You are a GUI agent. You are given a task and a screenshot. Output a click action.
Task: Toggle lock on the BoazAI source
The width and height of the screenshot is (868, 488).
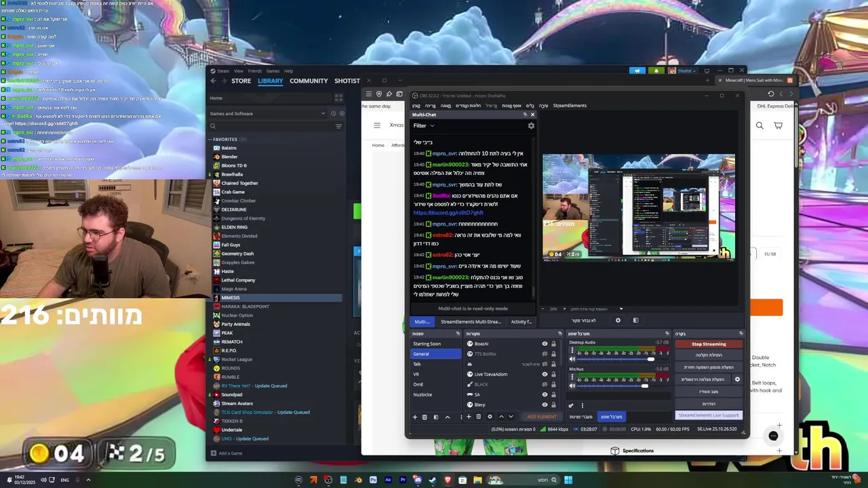553,344
